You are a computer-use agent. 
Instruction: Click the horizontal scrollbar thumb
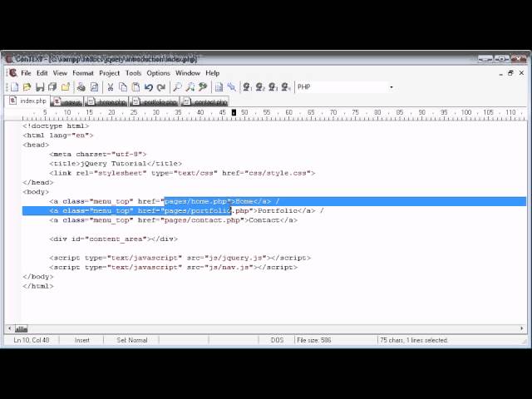point(21,328)
